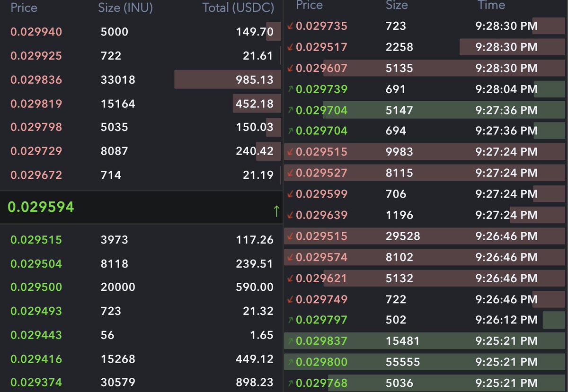Click bid total 1.65
The height and width of the screenshot is (392, 568).
[x=261, y=335]
